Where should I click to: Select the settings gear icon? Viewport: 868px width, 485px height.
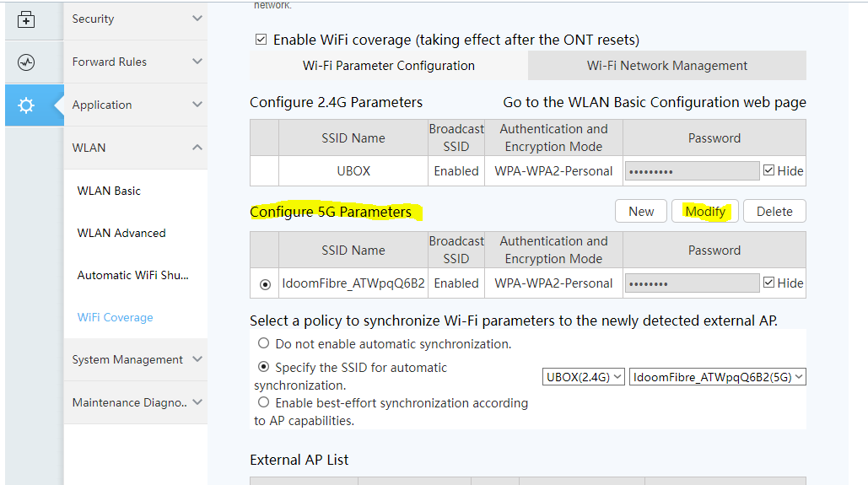click(x=26, y=105)
